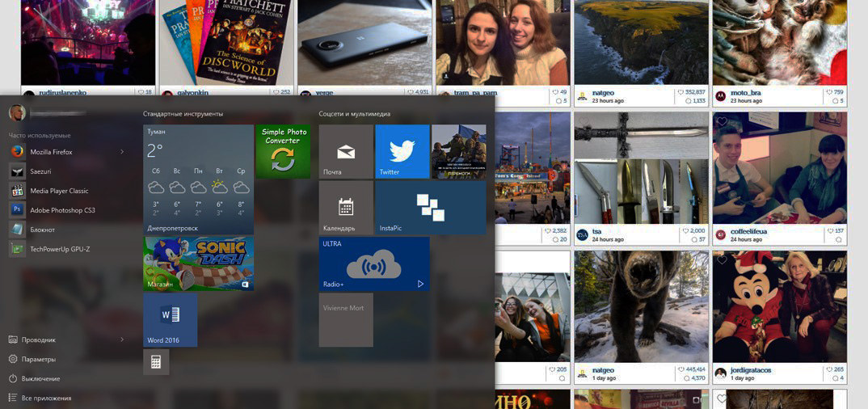Toggle the heart on the coffeelifeua photo
Viewport: 868px width, 409px height.
tap(722, 121)
